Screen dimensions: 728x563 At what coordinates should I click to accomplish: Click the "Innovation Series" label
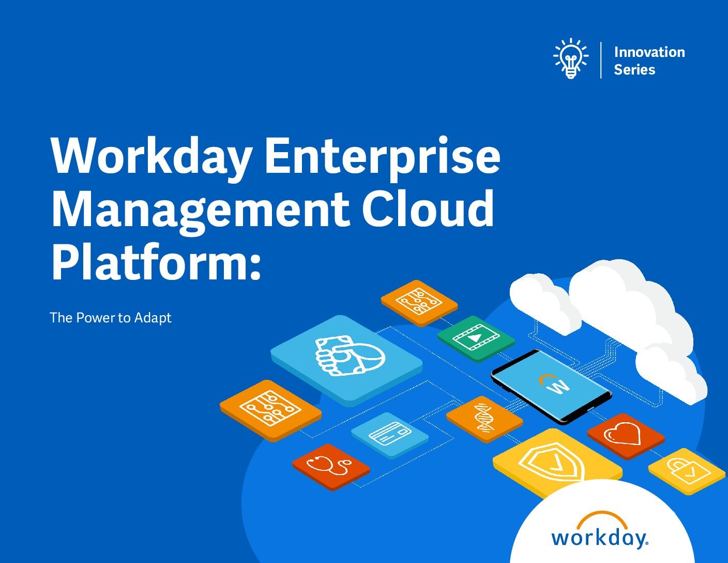click(x=649, y=61)
